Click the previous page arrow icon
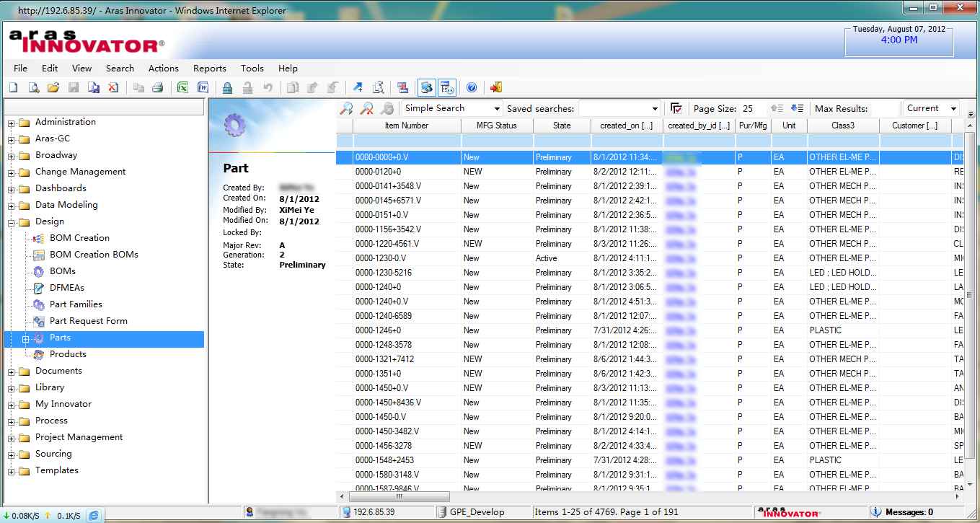Viewport: 980px width, 523px height. click(x=777, y=108)
